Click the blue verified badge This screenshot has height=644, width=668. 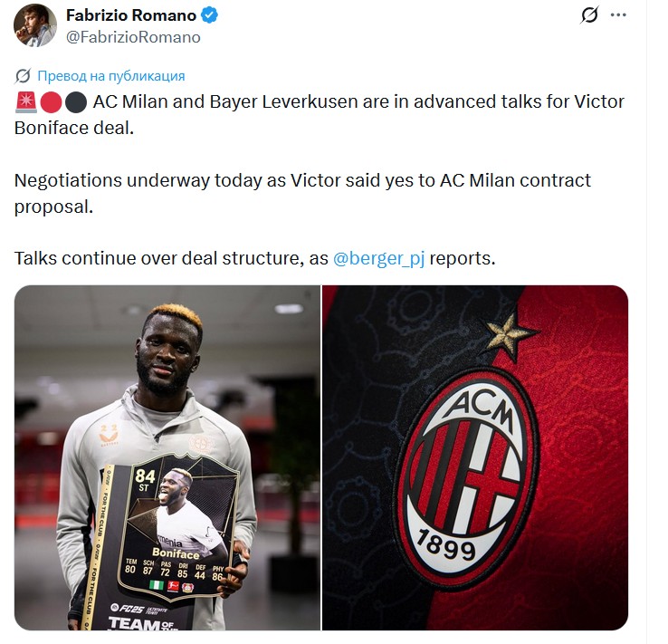(210, 15)
